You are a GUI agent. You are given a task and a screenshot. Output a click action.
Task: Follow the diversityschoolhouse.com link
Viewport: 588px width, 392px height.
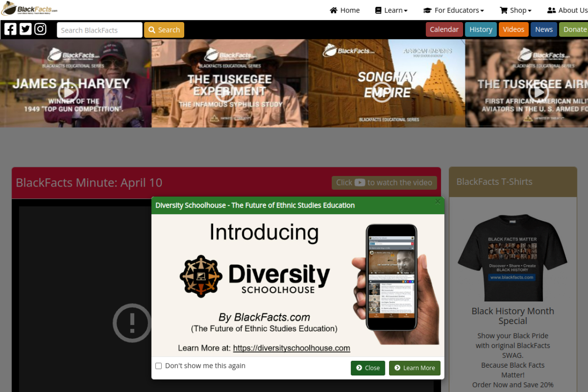[x=292, y=348]
